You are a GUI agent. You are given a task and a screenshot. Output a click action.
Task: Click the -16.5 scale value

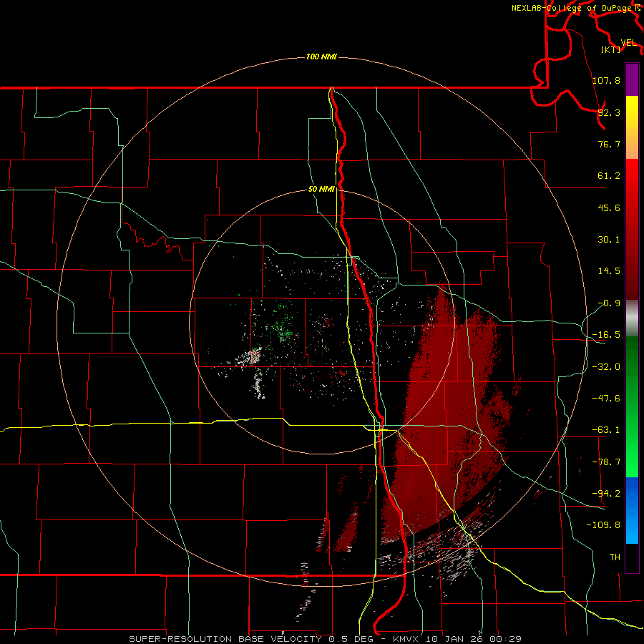coord(607,335)
